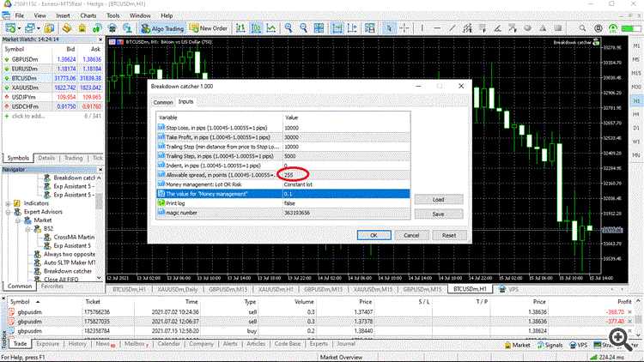Viewport: 644px width, 362px height.
Task: Click the Save button
Action: 438,214
